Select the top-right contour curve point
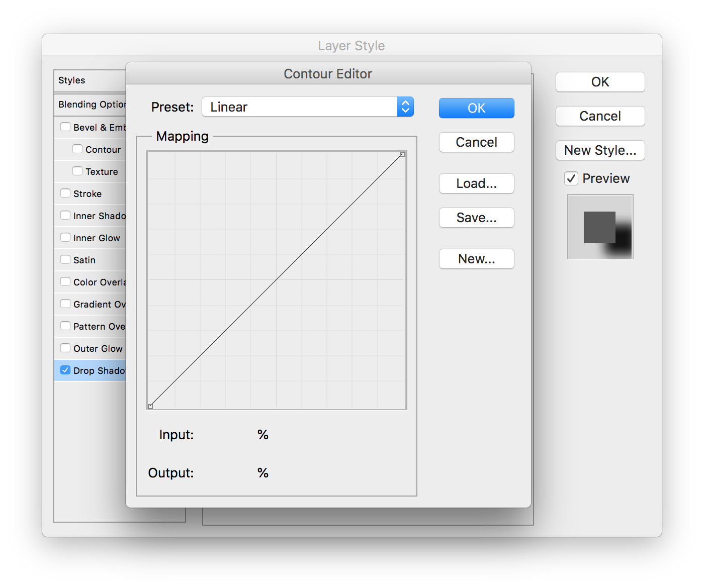 (x=402, y=154)
